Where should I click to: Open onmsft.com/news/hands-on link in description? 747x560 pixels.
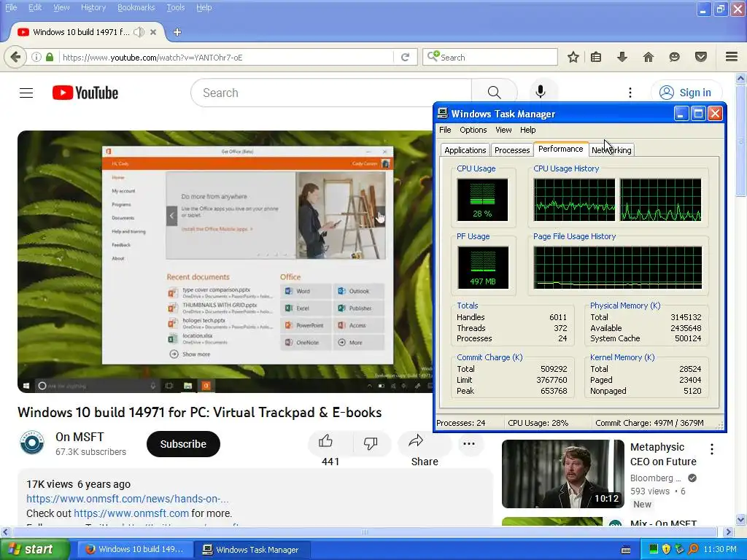(127, 499)
